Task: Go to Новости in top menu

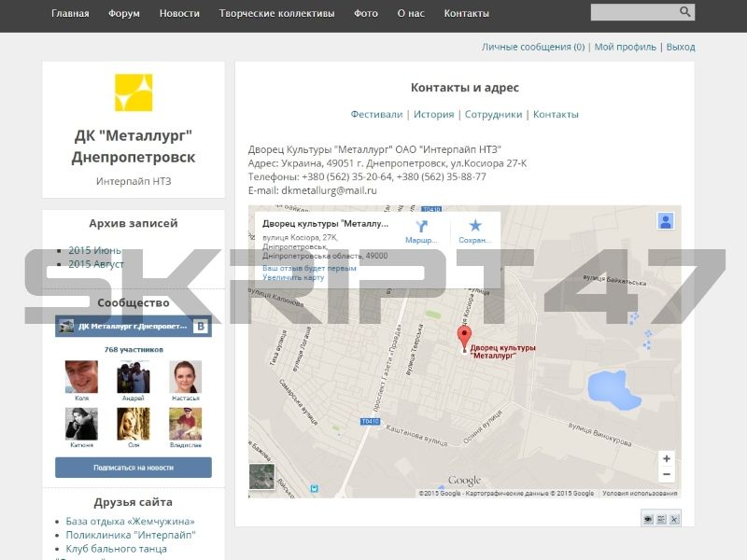Action: (x=179, y=13)
